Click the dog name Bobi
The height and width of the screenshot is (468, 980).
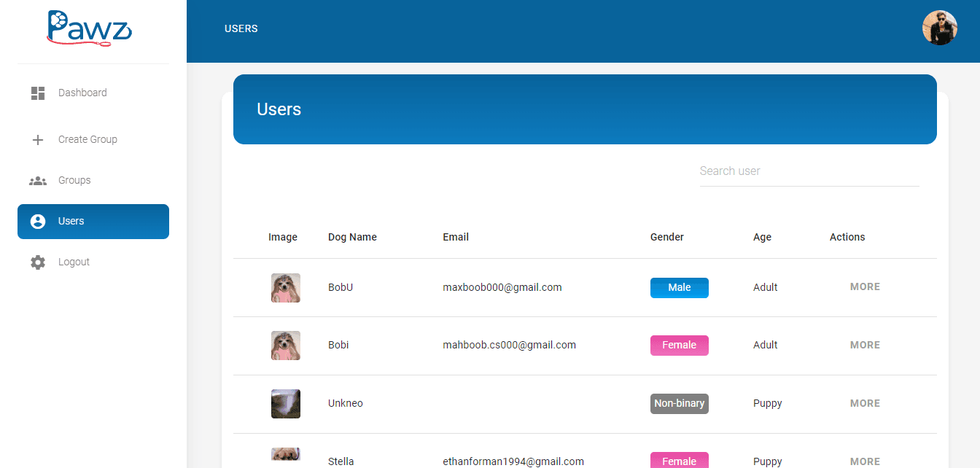(338, 344)
